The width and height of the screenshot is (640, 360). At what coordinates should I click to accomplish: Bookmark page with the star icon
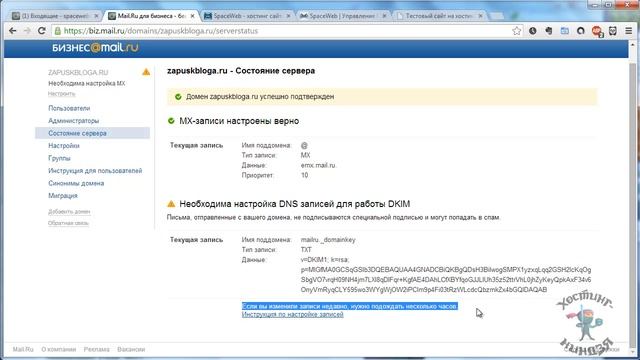(516, 31)
